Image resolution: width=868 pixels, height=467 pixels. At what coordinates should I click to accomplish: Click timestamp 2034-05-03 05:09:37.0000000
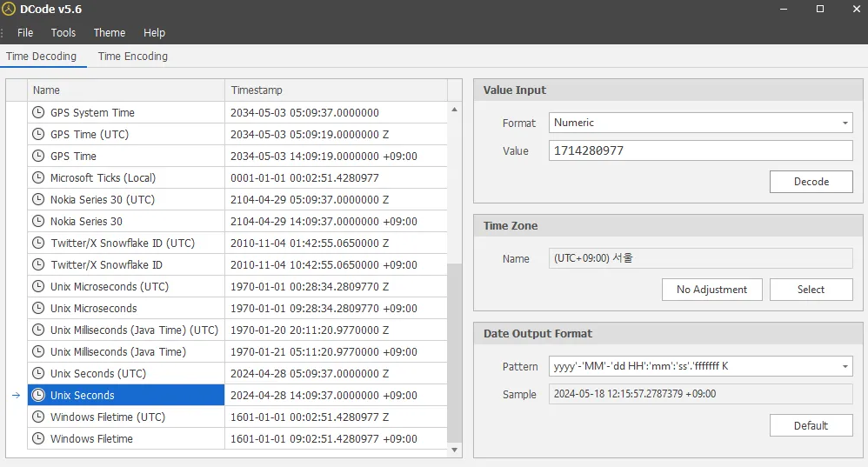[x=304, y=112]
